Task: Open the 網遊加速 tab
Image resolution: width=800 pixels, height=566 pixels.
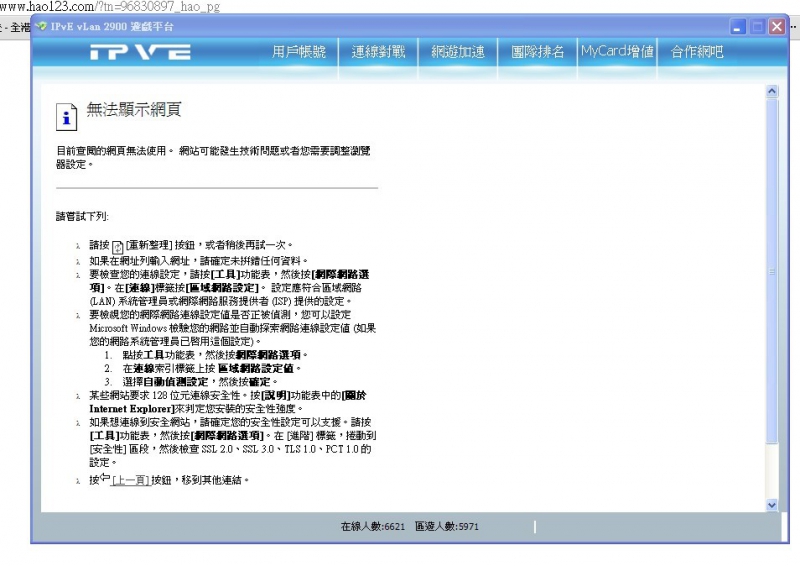Action: click(x=458, y=52)
